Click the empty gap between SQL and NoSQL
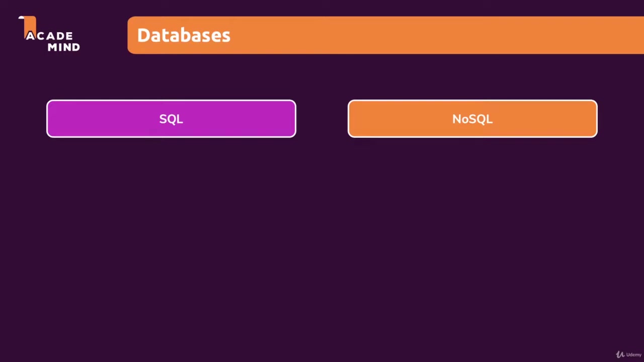 [x=322, y=119]
